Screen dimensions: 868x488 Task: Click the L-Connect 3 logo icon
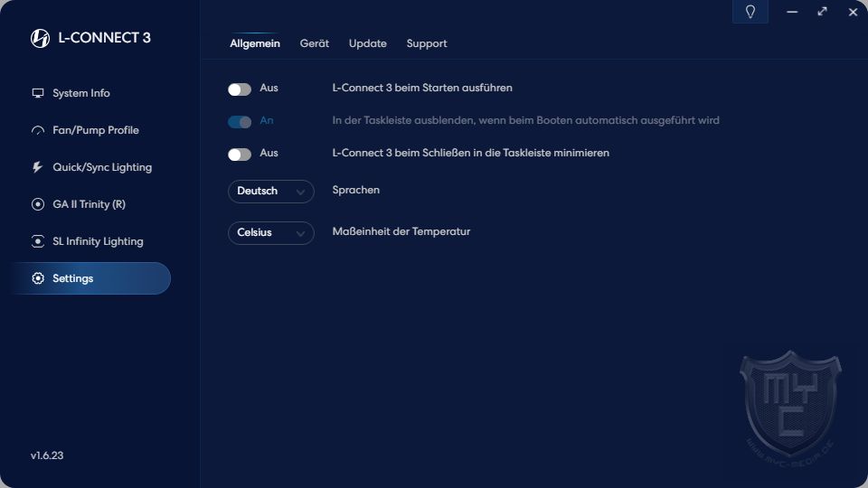point(40,38)
